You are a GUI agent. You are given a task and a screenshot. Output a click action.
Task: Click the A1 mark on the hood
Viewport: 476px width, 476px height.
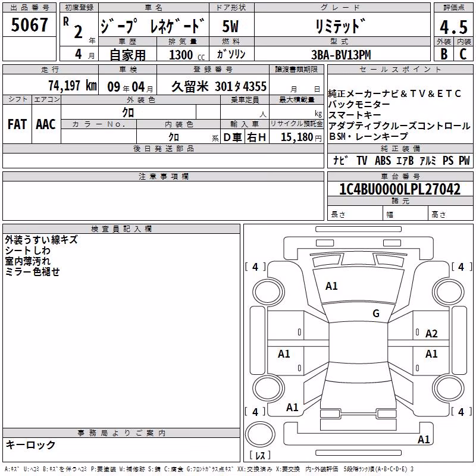click(x=331, y=286)
